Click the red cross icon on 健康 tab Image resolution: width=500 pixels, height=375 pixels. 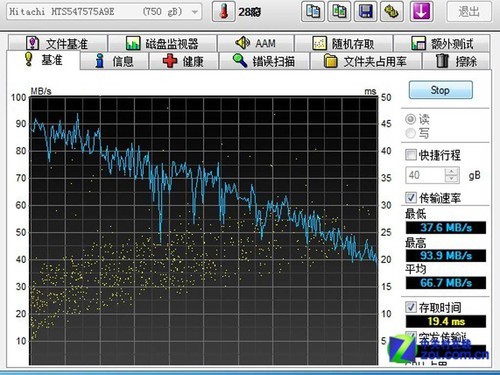[x=170, y=61]
